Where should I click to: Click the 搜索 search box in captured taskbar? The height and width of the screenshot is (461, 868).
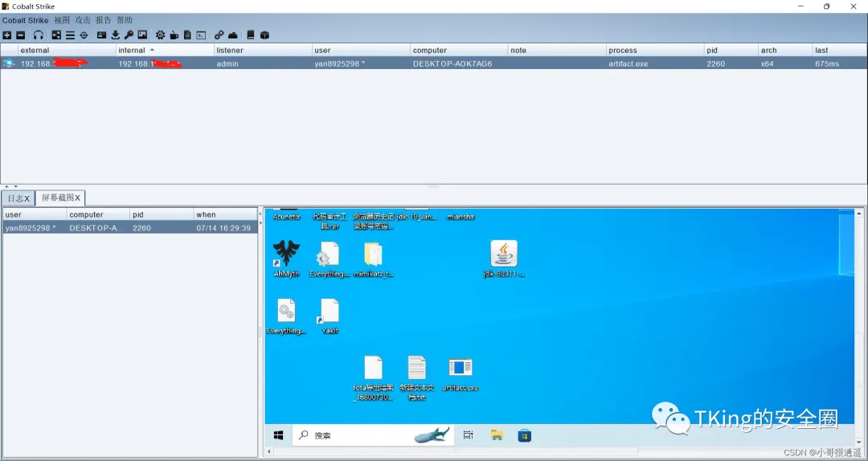click(373, 435)
